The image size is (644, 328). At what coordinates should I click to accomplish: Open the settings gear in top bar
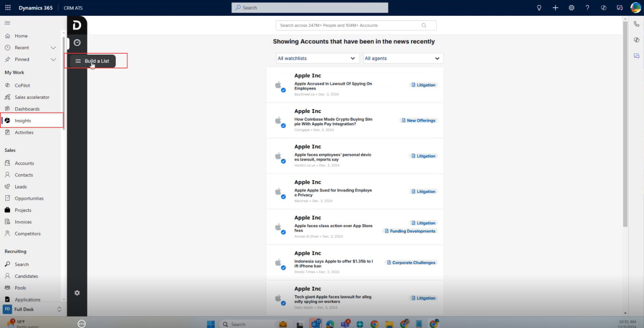571,8
